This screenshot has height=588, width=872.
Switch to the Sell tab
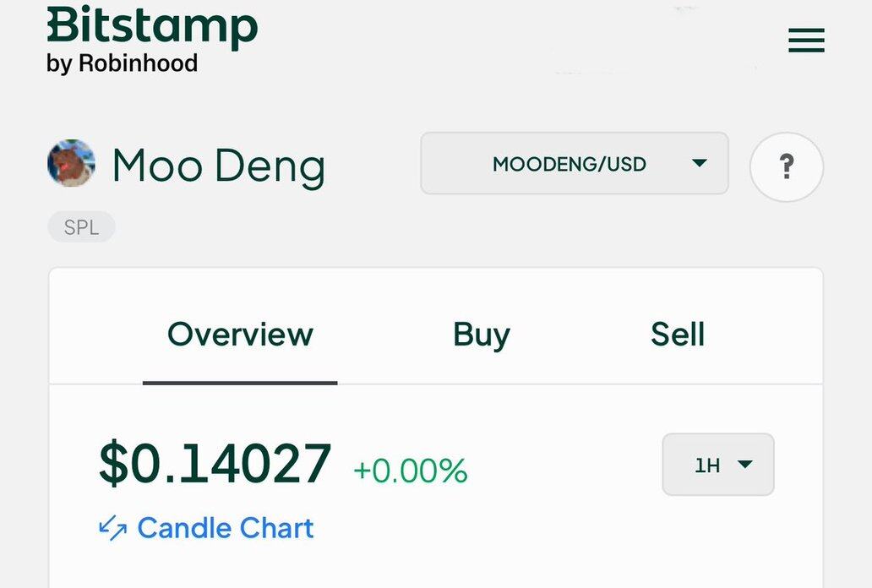(678, 335)
